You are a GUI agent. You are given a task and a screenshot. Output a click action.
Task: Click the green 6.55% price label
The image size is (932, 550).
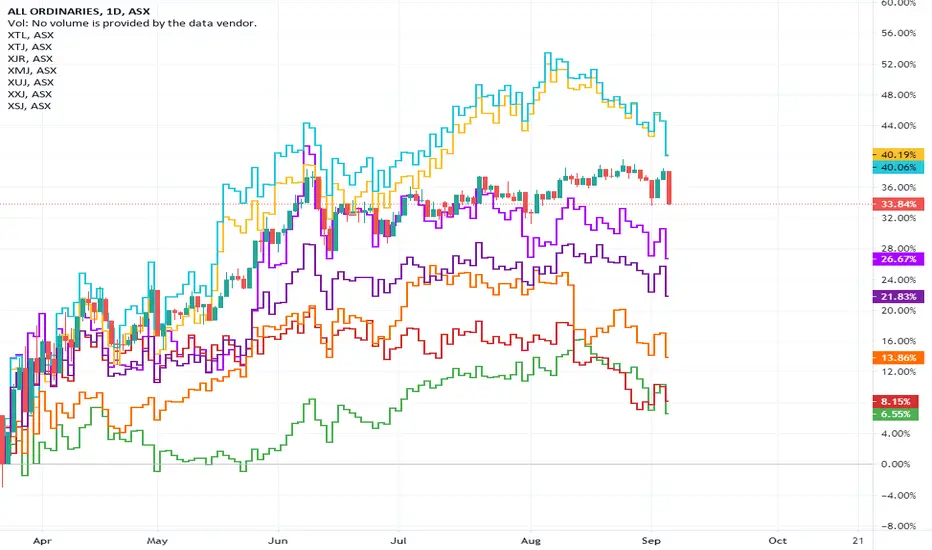pos(898,414)
